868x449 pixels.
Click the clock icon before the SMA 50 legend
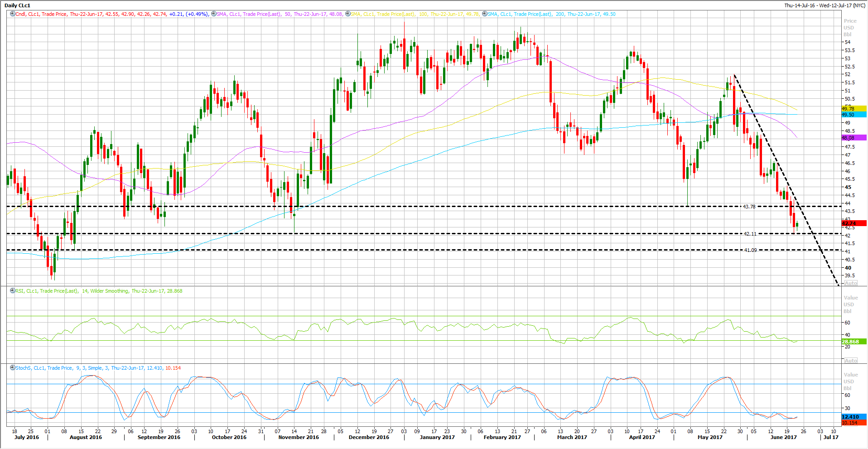213,14
